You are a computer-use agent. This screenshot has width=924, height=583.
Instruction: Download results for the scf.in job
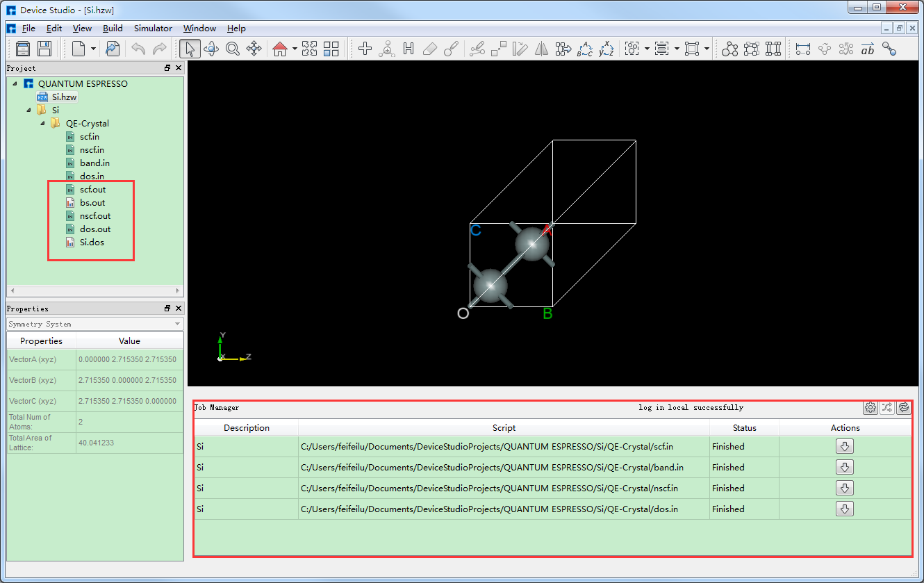[845, 446]
